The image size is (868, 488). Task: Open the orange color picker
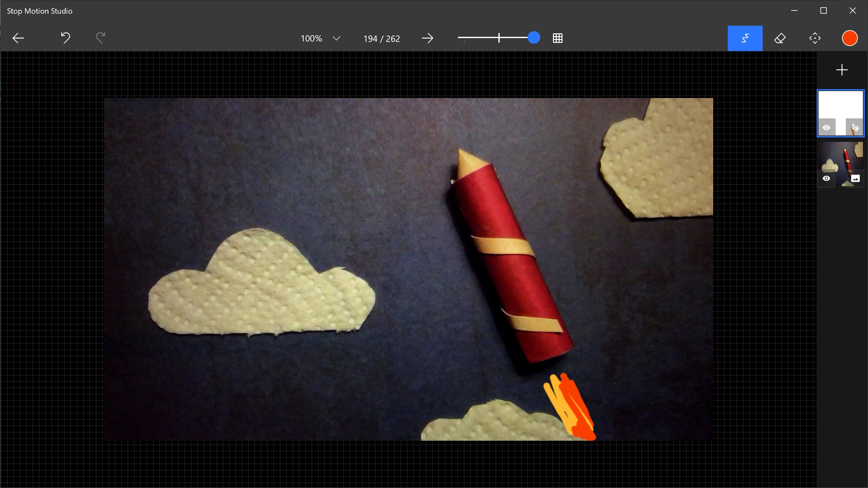point(850,38)
